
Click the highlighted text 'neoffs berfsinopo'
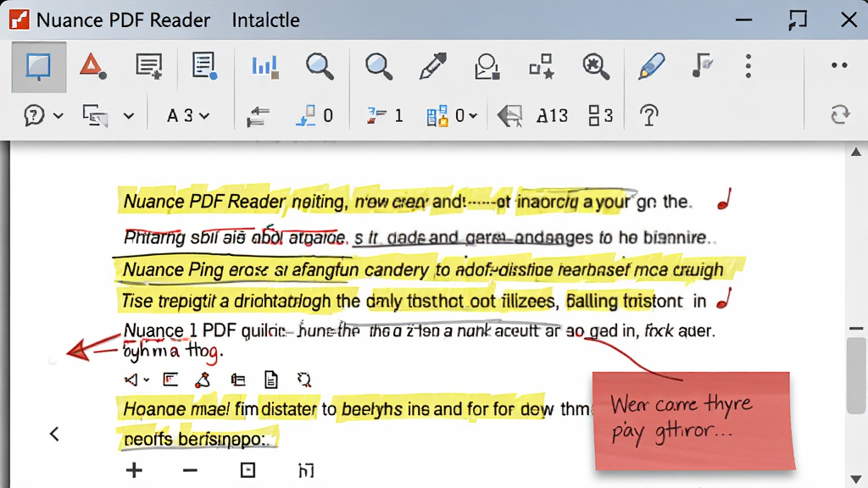click(196, 440)
